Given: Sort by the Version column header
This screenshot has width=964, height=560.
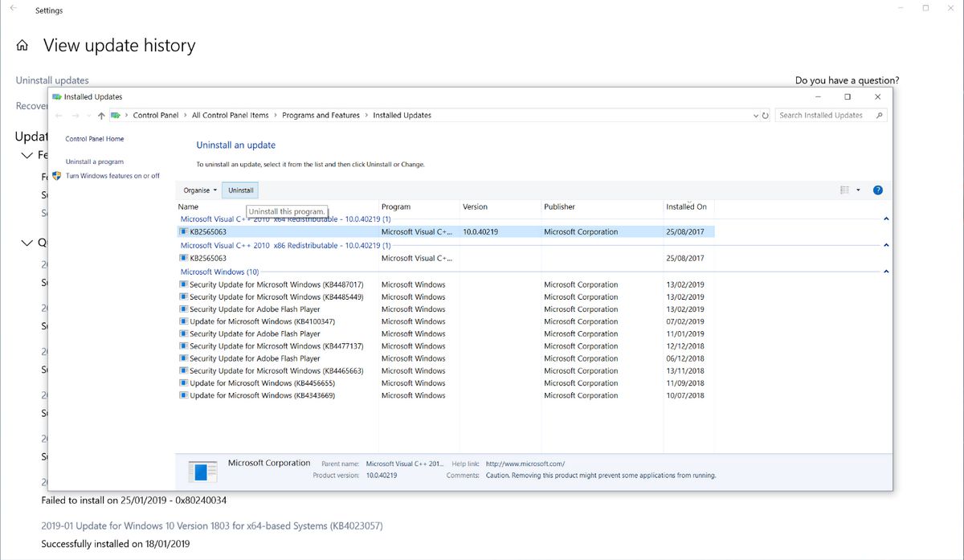Looking at the screenshot, I should pos(500,206).
